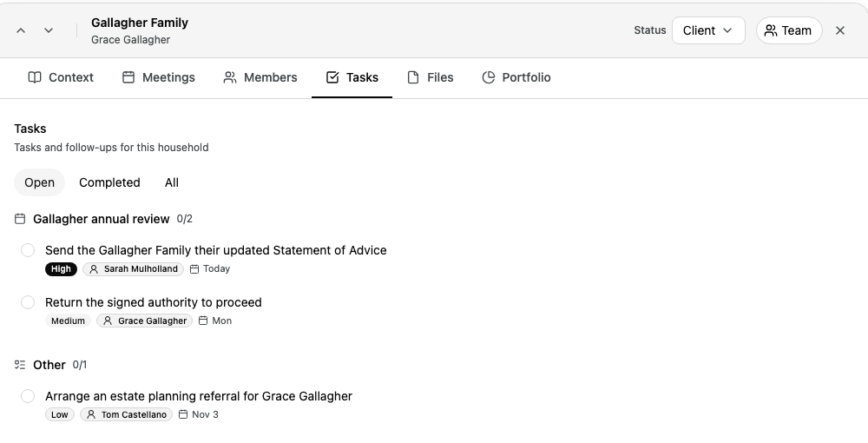Click the Other group heading
Screen dimensions: 868x443
click(x=49, y=365)
